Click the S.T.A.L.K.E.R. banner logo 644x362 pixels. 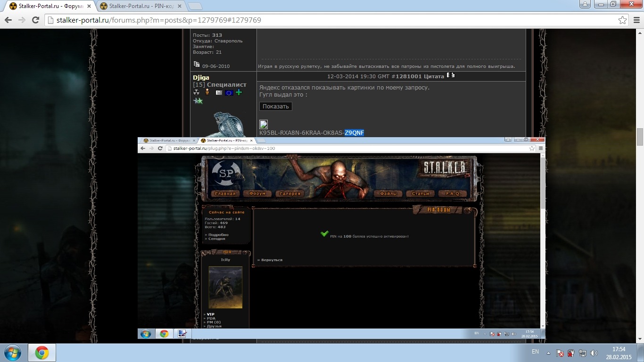[x=445, y=168]
